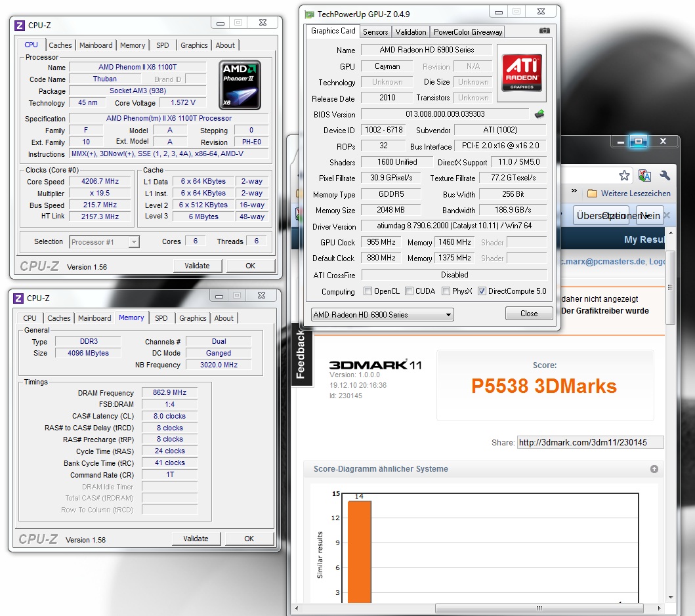Click the GPU-Z screenshot camera icon
The height and width of the screenshot is (616, 695).
pyautogui.click(x=544, y=31)
